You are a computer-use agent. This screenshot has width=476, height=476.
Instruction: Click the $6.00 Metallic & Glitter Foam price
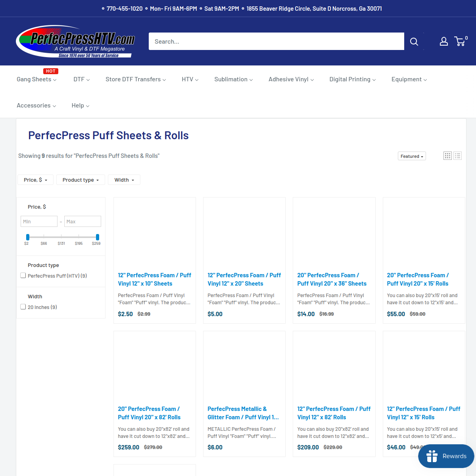215,447
